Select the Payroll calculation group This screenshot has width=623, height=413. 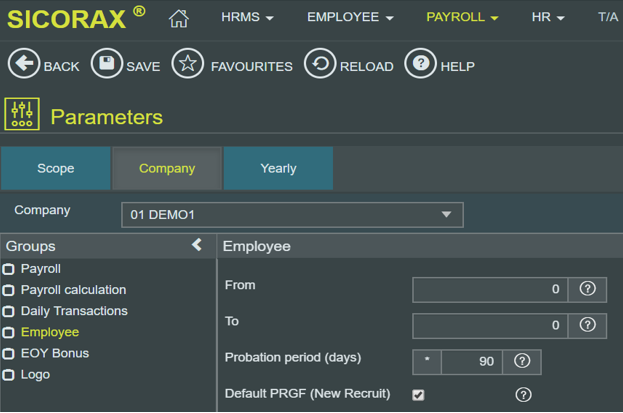[x=73, y=290]
